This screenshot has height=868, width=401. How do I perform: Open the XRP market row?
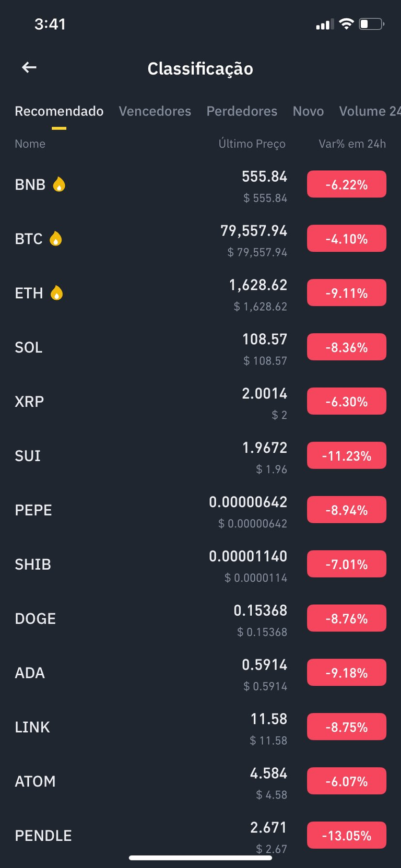200,402
